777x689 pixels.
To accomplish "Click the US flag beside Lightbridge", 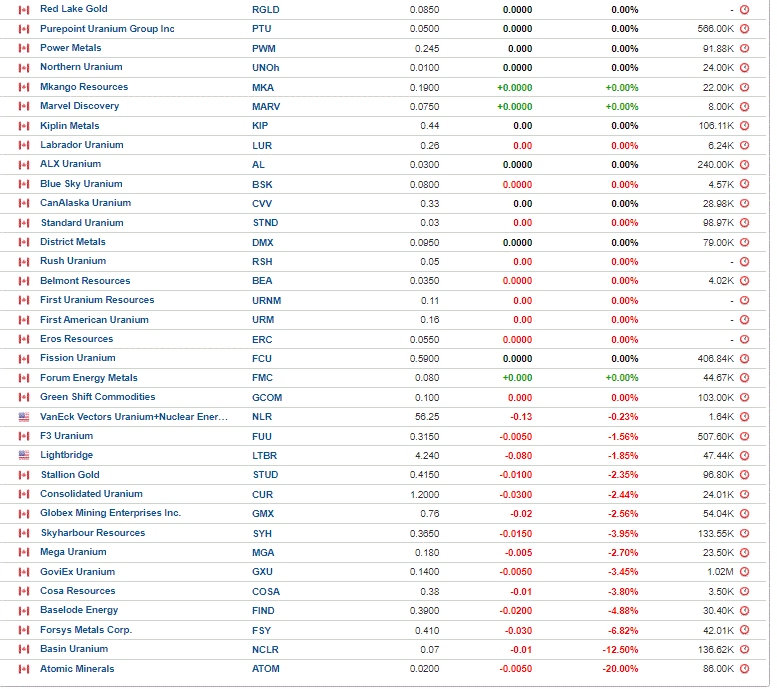I will [24, 455].
